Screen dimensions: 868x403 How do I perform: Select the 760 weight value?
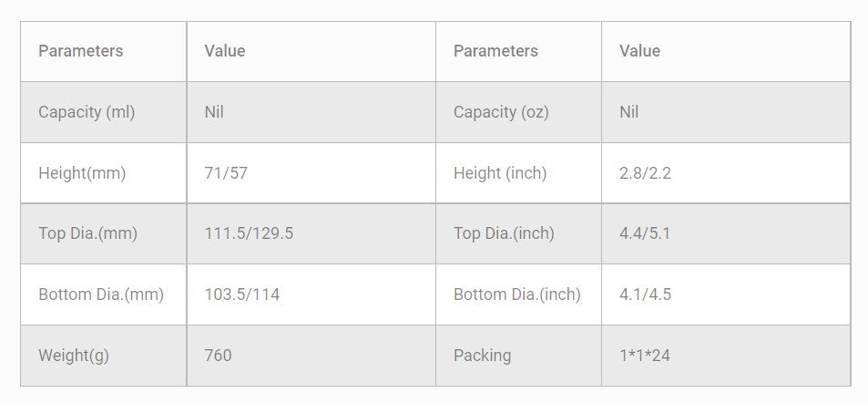point(218,356)
